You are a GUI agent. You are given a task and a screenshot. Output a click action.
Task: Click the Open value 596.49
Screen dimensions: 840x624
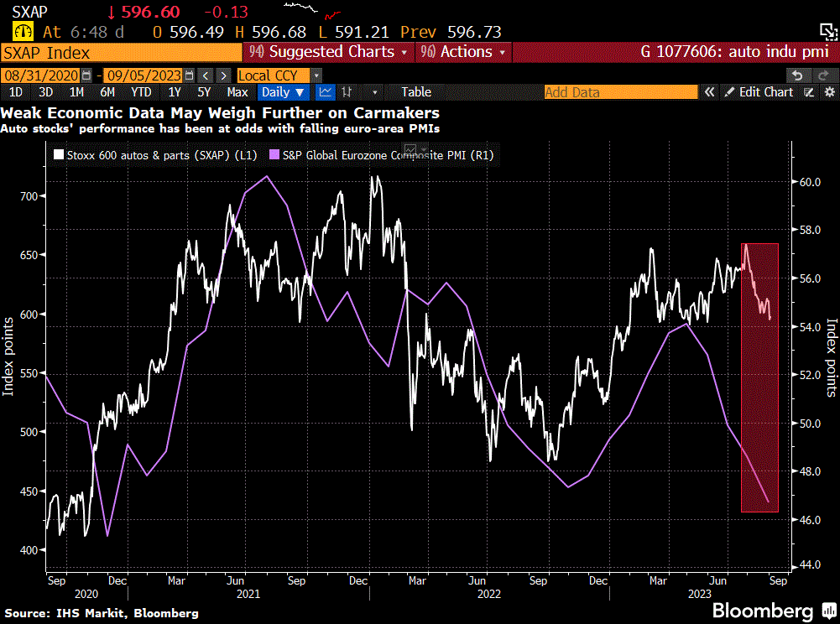point(196,32)
